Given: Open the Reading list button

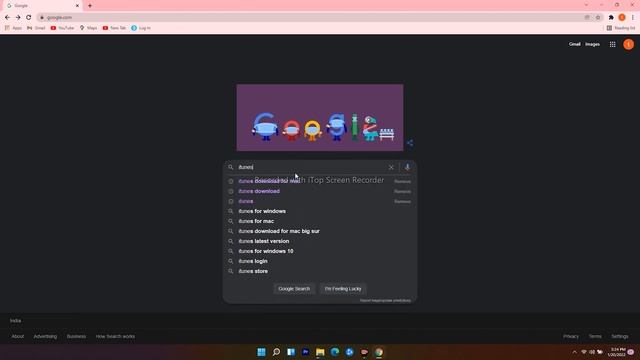Looking at the screenshot, I should (x=621, y=28).
